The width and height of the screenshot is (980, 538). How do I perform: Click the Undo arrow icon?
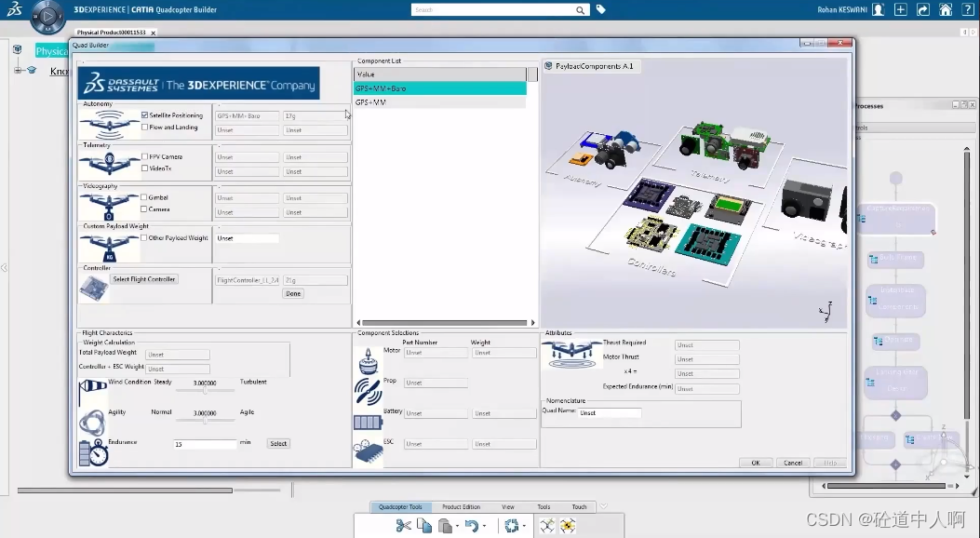(472, 526)
